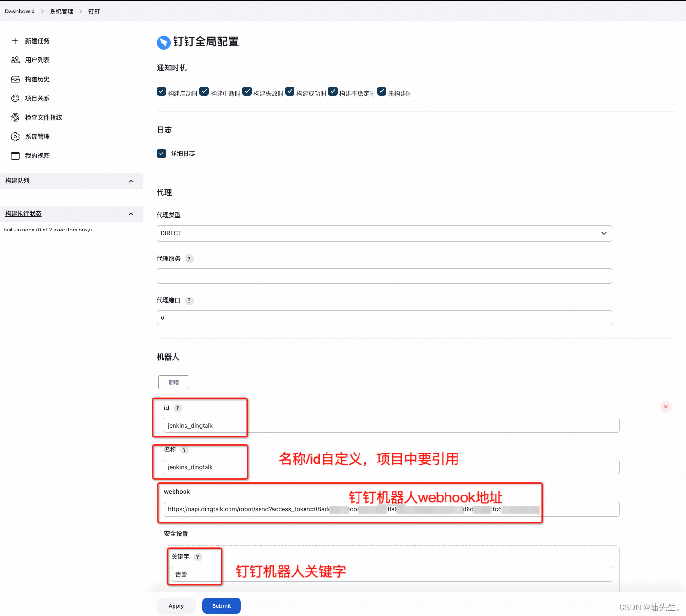Screen dimensions: 686x616
Task: Click the DingTalk logo icon in the title
Action: (x=163, y=43)
